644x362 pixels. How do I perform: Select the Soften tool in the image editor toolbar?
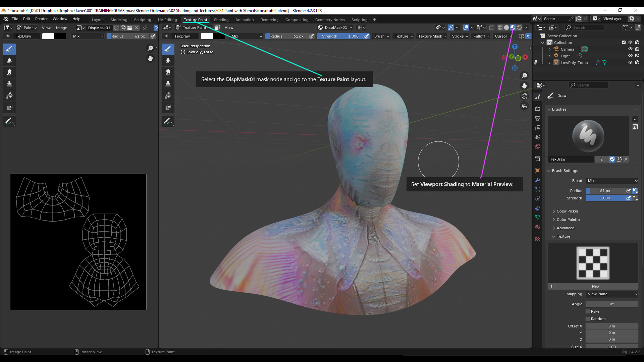coord(9,60)
